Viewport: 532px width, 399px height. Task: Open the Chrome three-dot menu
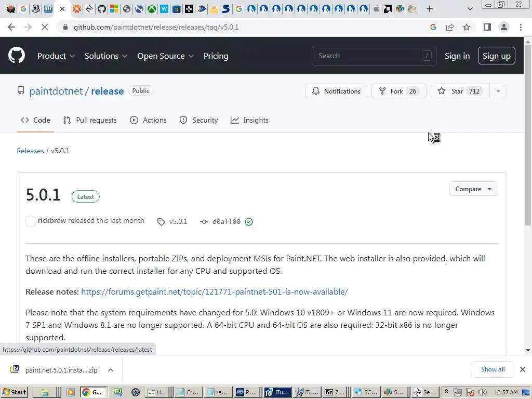coord(521,27)
